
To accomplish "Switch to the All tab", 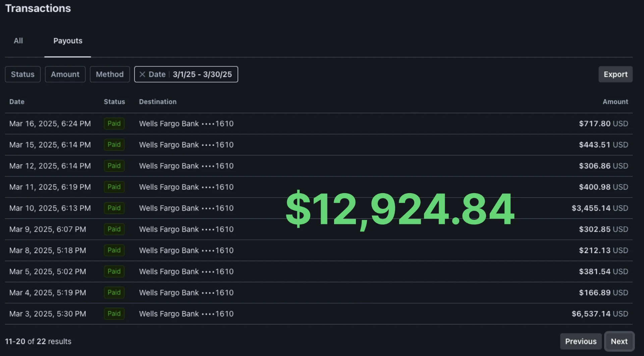I will coord(18,41).
